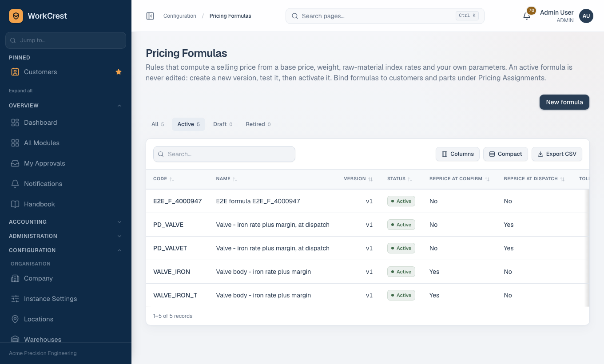The width and height of the screenshot is (604, 364).
Task: Sort by Version column
Action: [358, 179]
